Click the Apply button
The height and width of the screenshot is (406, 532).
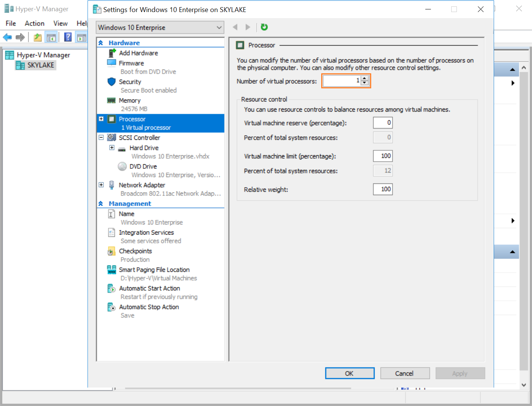pos(460,373)
